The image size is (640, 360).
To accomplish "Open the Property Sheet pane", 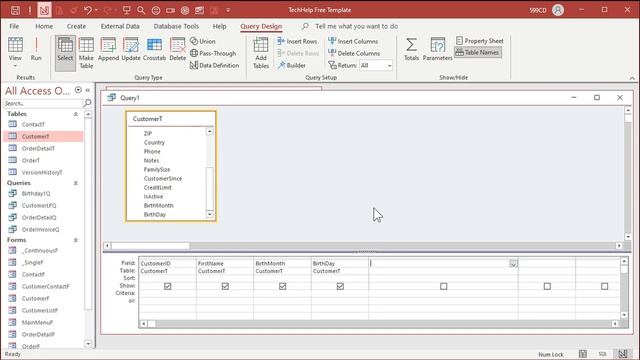I will pos(480,41).
